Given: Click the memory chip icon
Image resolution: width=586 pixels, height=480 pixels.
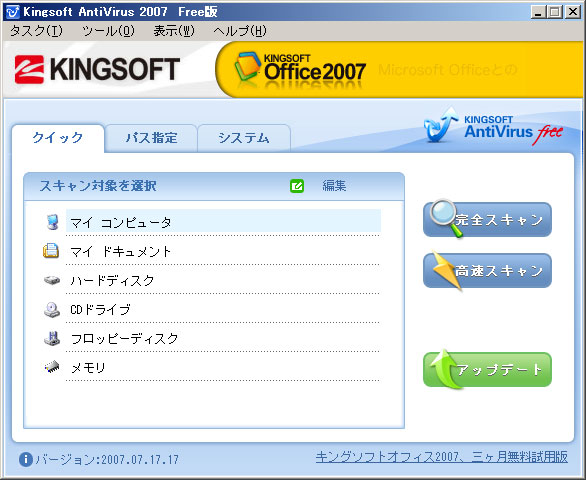Looking at the screenshot, I should point(52,367).
